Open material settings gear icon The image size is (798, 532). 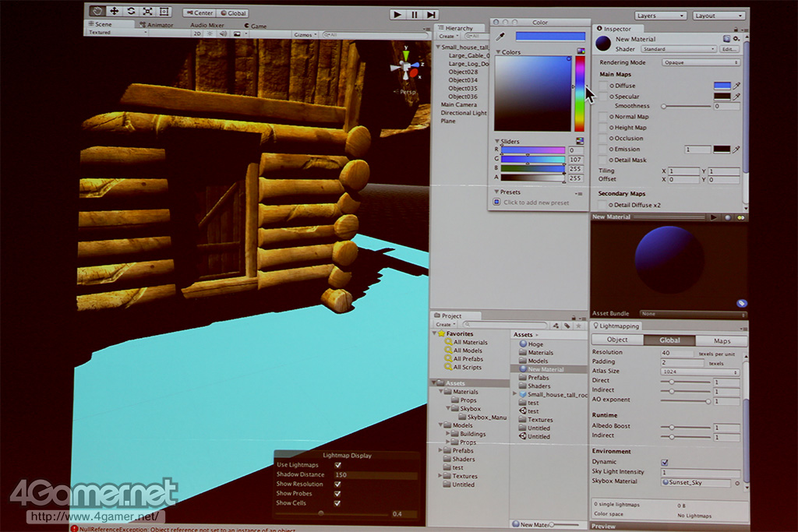point(736,39)
